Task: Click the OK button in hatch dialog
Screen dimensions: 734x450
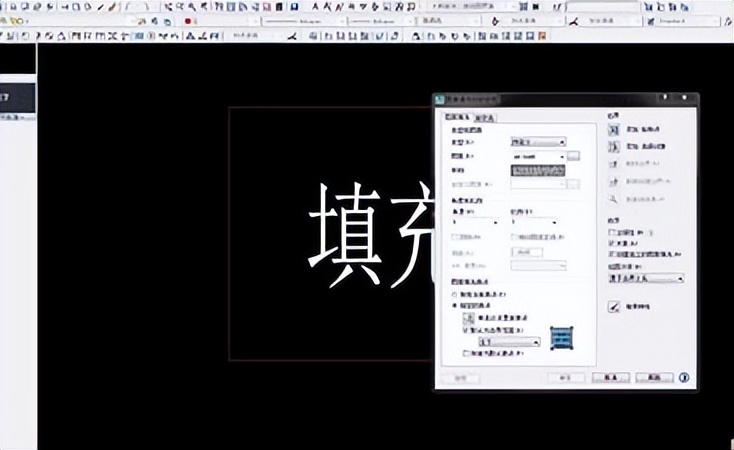Action: pos(566,377)
